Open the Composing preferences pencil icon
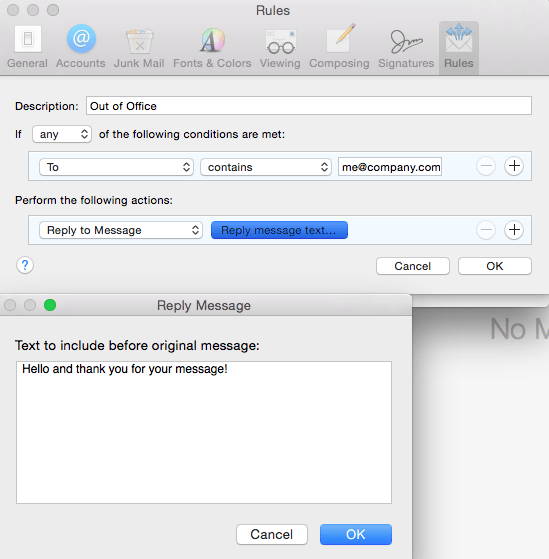Viewport: 549px width, 559px height. pos(340,39)
